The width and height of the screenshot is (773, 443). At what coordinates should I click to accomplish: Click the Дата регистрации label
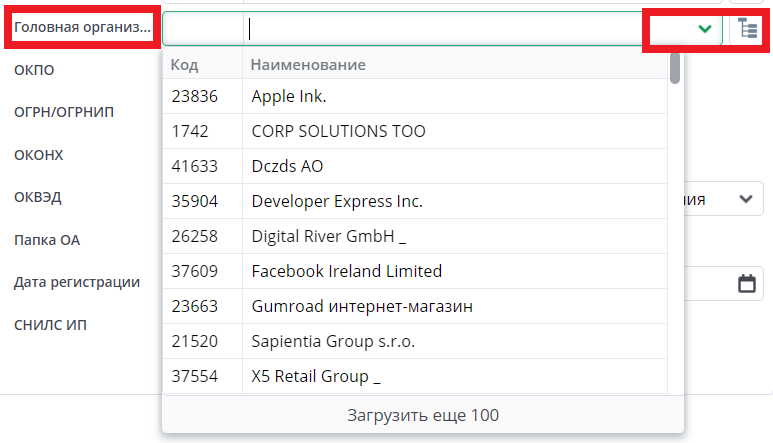[77, 282]
